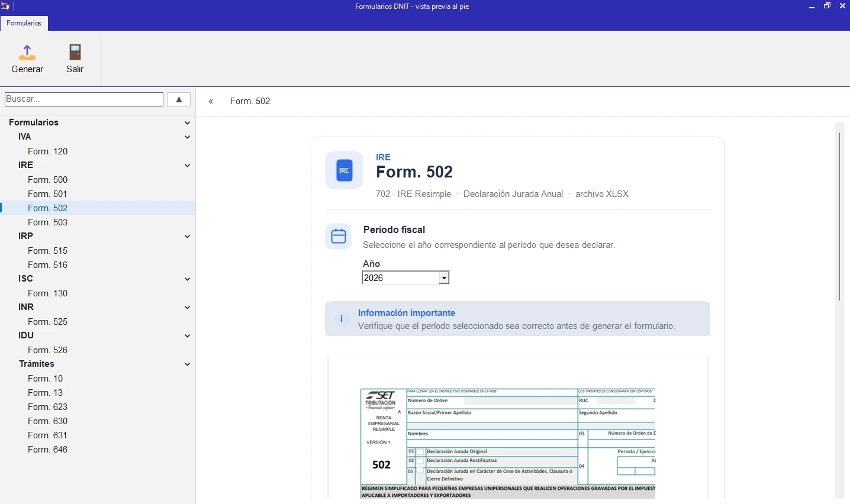Collapse the ISC group chevron
Screen dimensions: 850x504
[x=187, y=279]
